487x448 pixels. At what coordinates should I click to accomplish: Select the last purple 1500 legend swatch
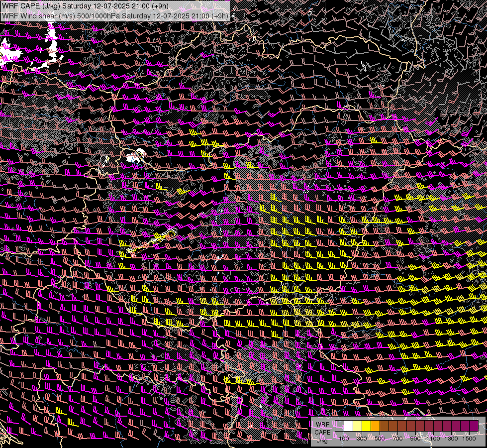(x=474, y=426)
